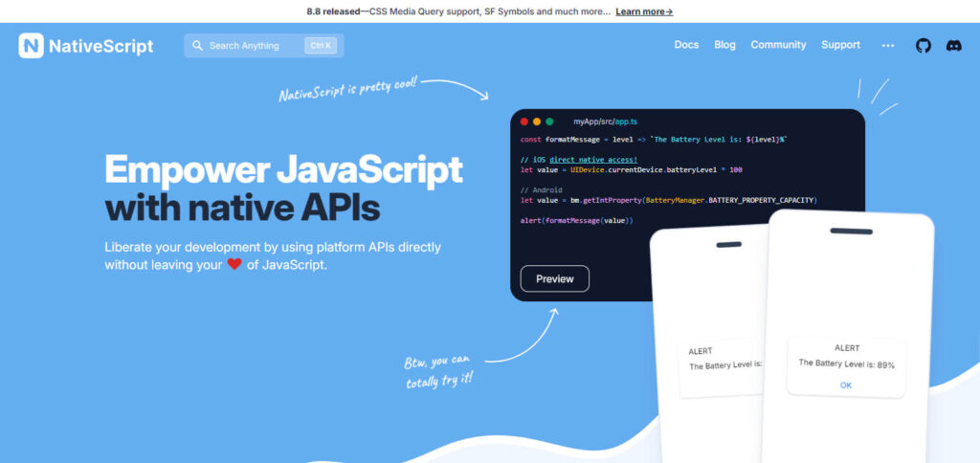Click the Ctrl K shortcut badge
The image size is (980, 463).
(321, 46)
